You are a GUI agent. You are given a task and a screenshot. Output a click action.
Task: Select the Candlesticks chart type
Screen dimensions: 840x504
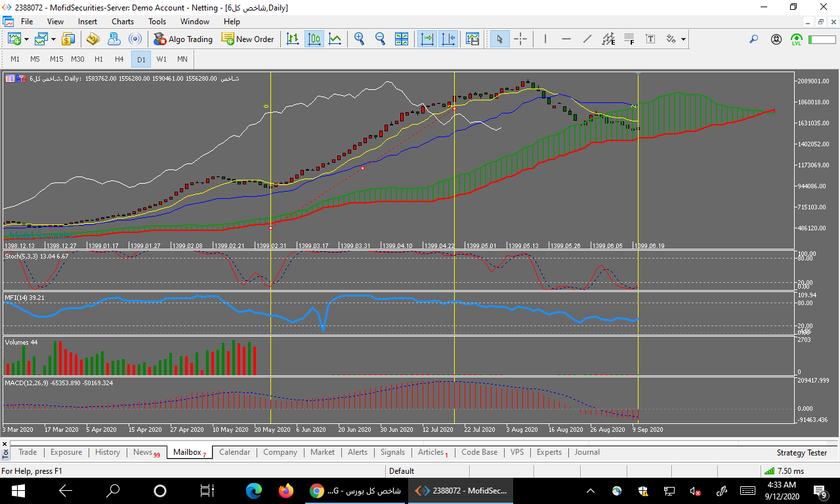[x=314, y=39]
